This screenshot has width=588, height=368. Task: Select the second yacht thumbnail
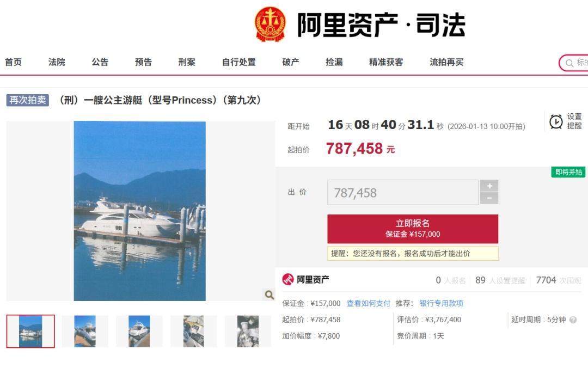85,331
